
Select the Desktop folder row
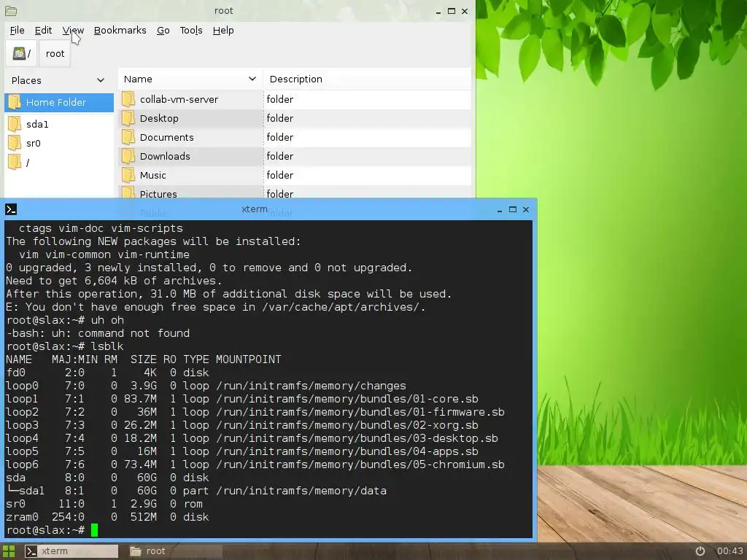click(295, 119)
